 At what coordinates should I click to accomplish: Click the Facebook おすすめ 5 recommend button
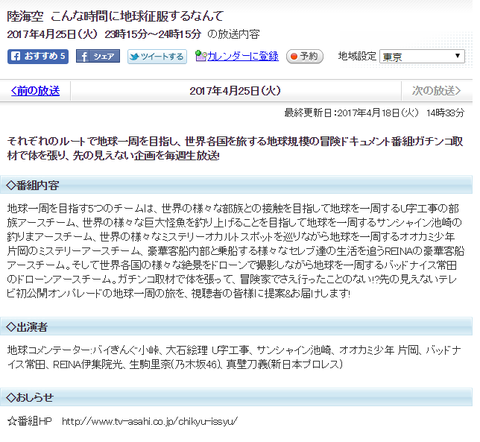point(38,56)
